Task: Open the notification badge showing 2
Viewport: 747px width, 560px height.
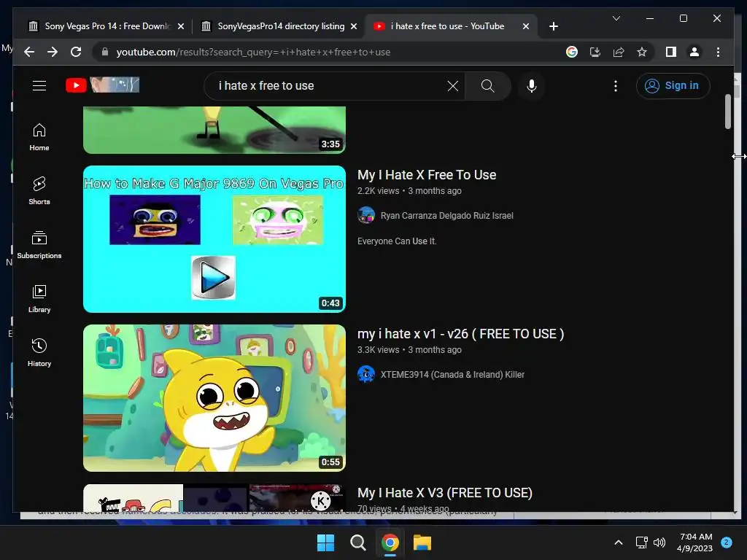Action: (727, 542)
